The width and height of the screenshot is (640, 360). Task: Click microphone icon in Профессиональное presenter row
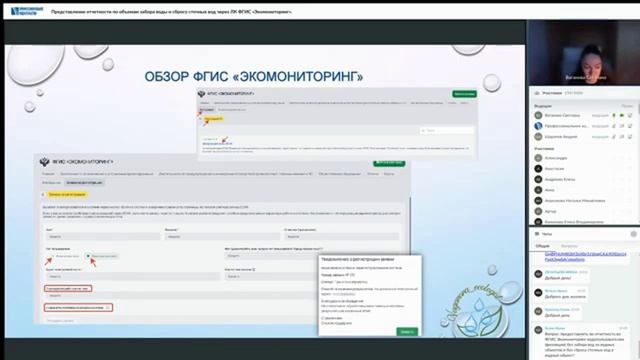(613, 126)
